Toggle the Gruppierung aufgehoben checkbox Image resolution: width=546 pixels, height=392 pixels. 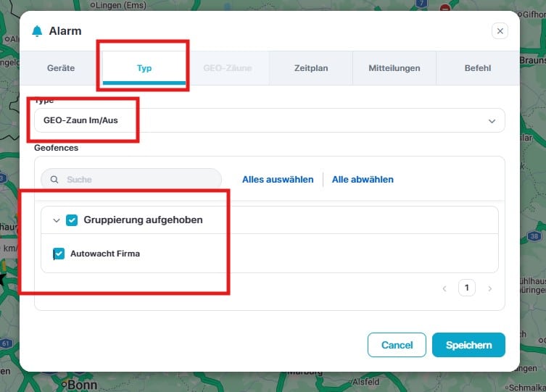pyautogui.click(x=72, y=220)
